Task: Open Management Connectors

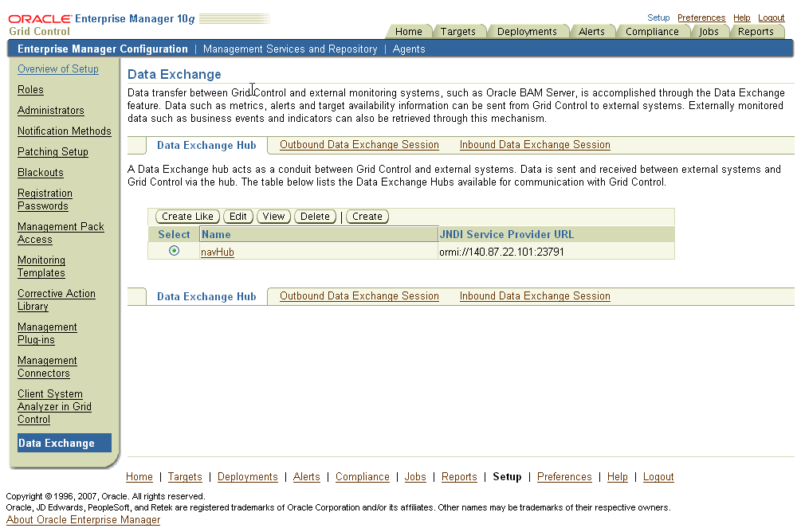Action: tap(47, 366)
